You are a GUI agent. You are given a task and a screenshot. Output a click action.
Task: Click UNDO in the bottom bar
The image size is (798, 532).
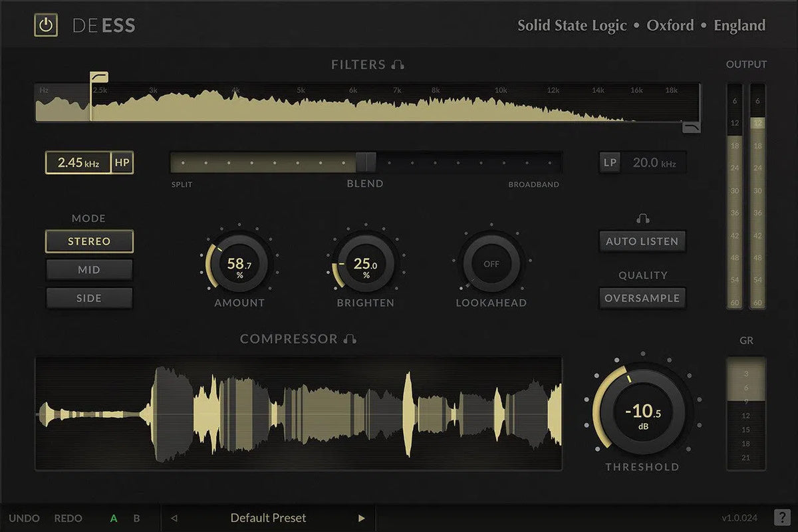[x=25, y=517]
